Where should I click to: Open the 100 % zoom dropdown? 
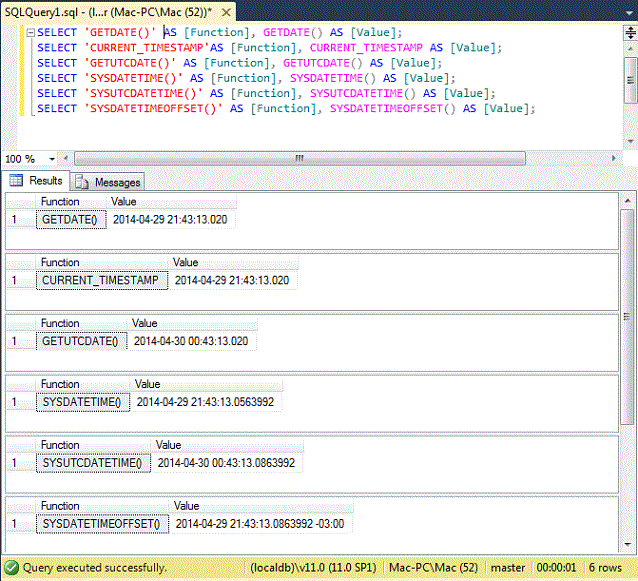coord(52,159)
